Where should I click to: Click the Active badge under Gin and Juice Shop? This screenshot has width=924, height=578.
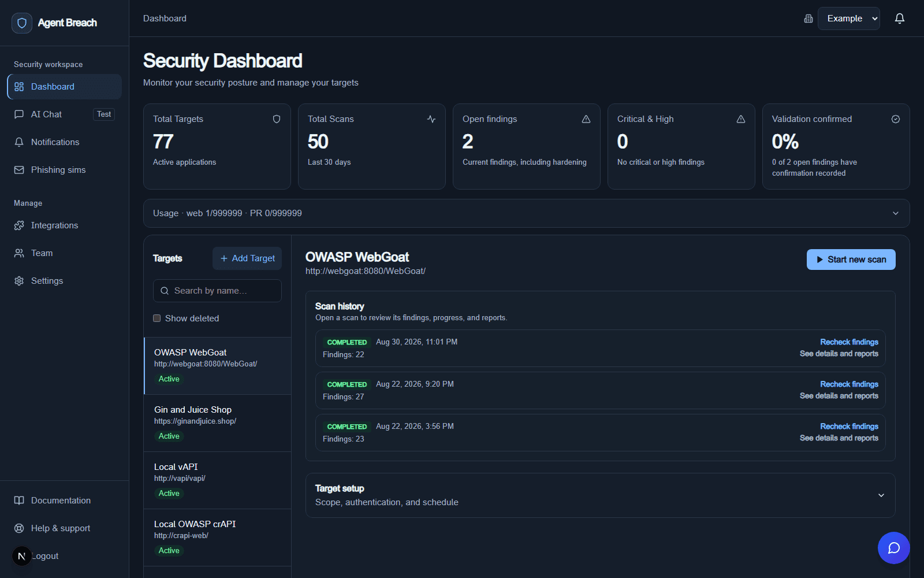[x=169, y=436]
